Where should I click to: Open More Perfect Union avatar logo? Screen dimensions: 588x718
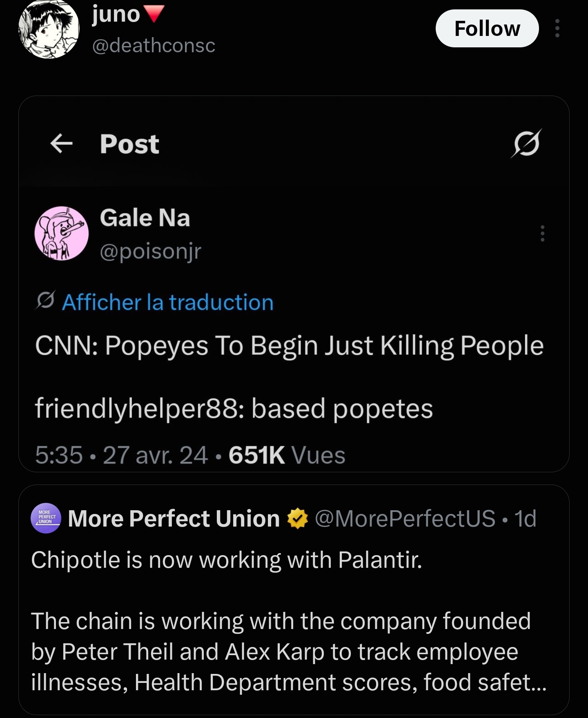(x=46, y=518)
